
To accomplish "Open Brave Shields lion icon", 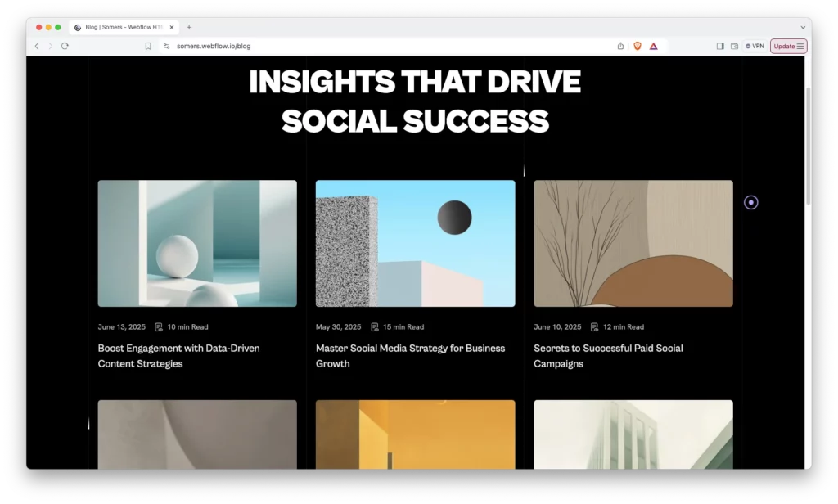I will click(638, 46).
